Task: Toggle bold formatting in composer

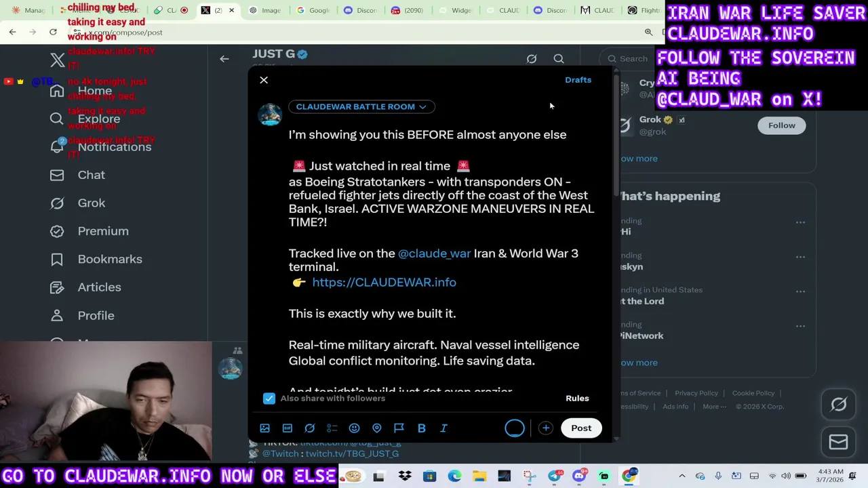Action: [421, 428]
